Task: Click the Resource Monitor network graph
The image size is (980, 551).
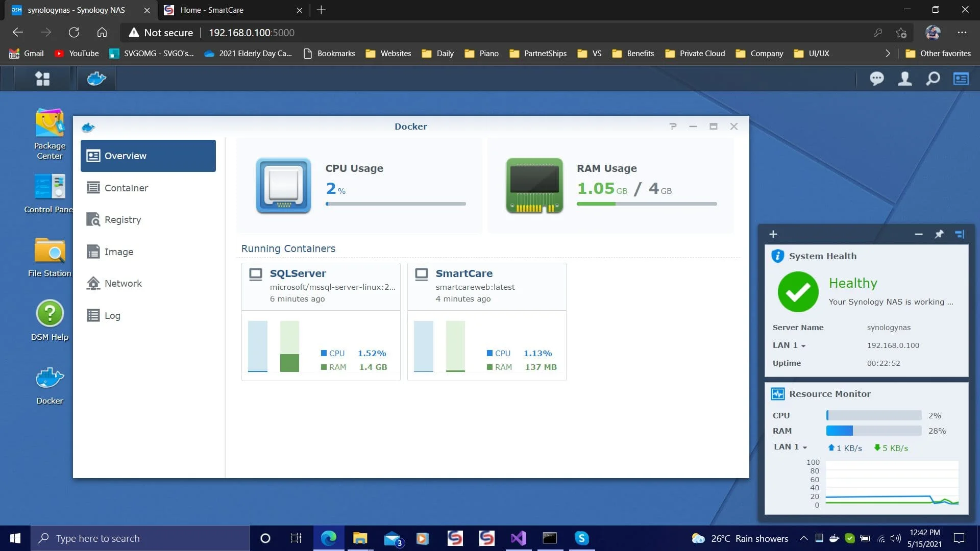Action: [892, 484]
